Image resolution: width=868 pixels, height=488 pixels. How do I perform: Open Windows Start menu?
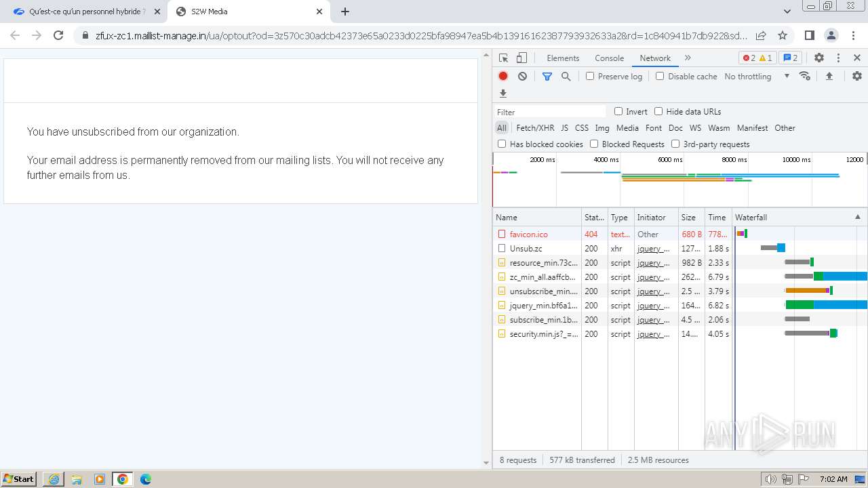click(19, 479)
